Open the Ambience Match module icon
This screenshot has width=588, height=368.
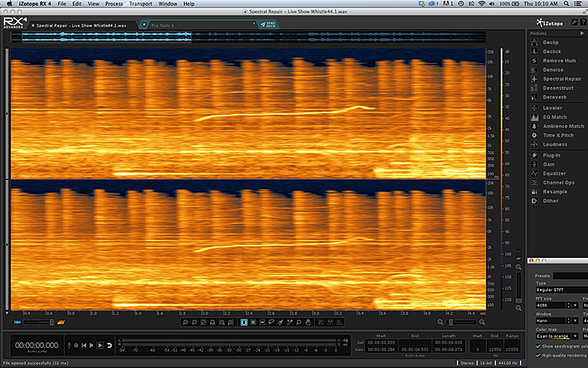(534, 126)
